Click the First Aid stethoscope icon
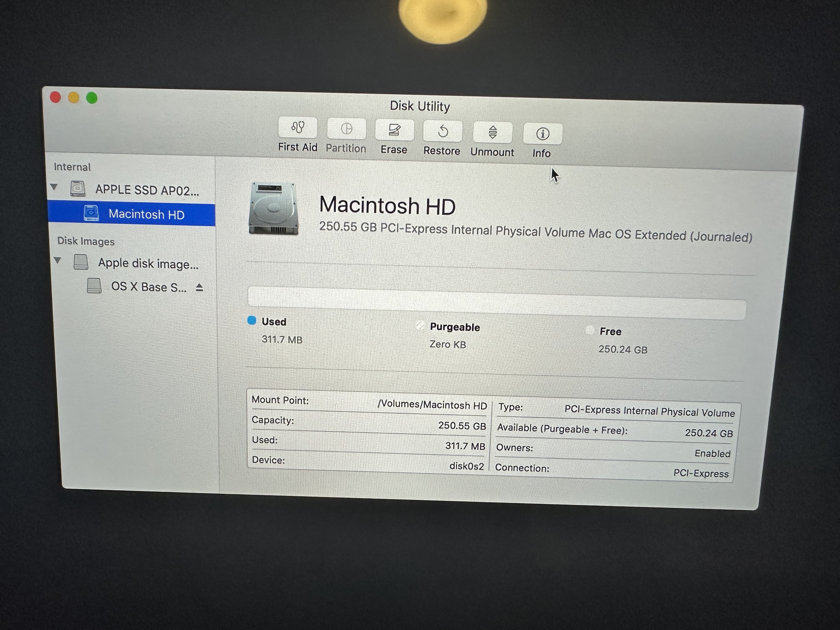Image resolution: width=840 pixels, height=630 pixels. (x=298, y=127)
